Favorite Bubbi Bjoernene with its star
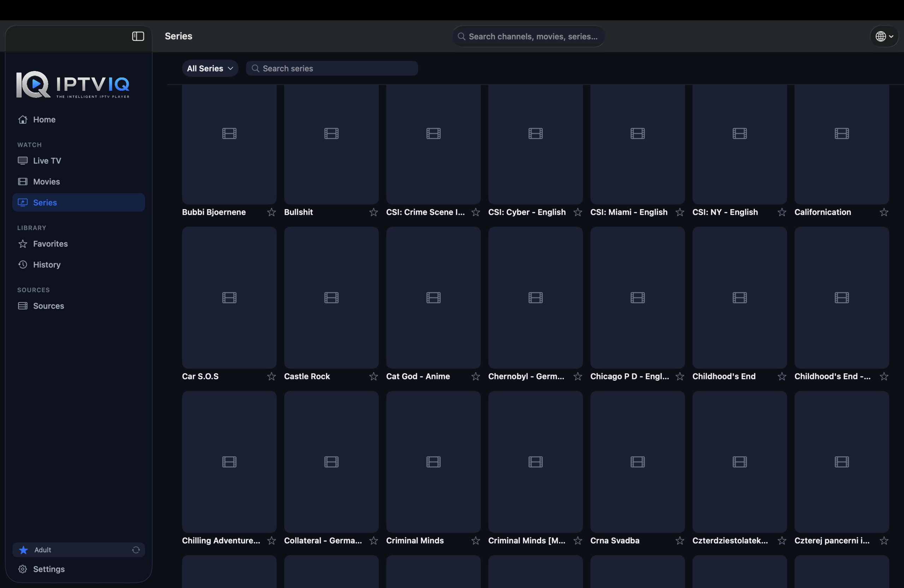 (271, 212)
